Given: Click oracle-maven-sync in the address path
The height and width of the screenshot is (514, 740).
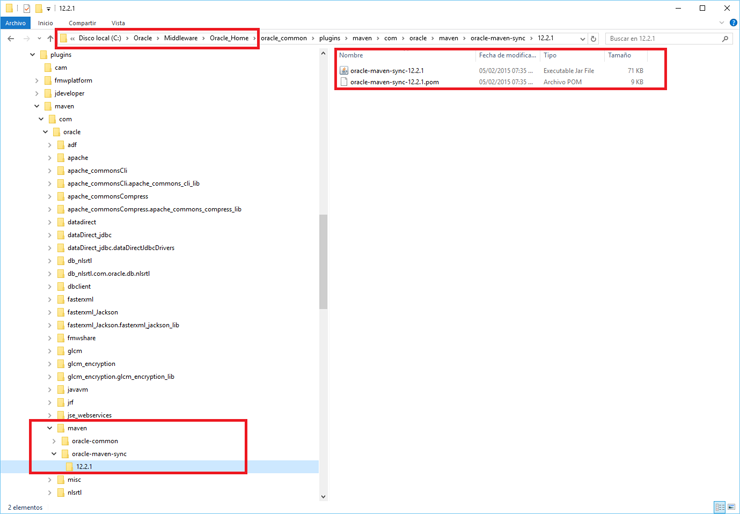Looking at the screenshot, I should point(497,38).
